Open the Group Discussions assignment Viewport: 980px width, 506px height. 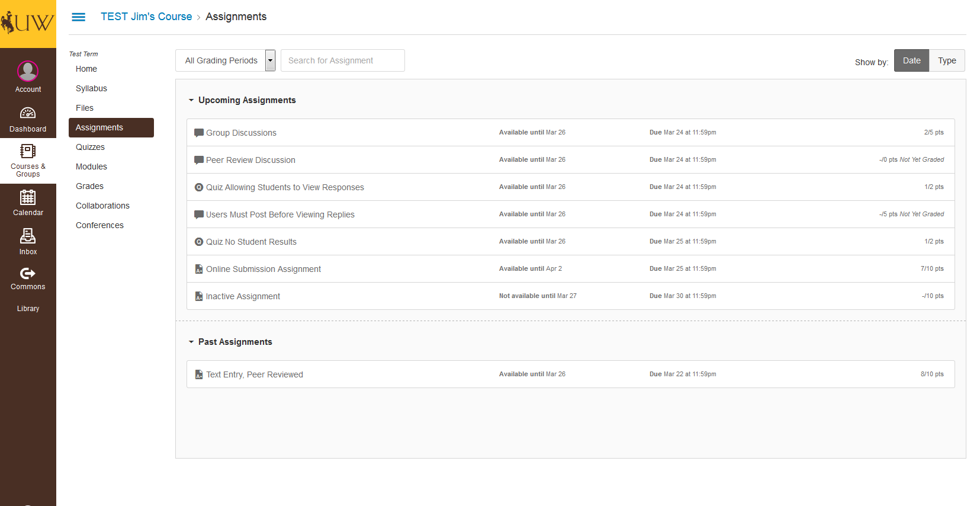coord(241,133)
